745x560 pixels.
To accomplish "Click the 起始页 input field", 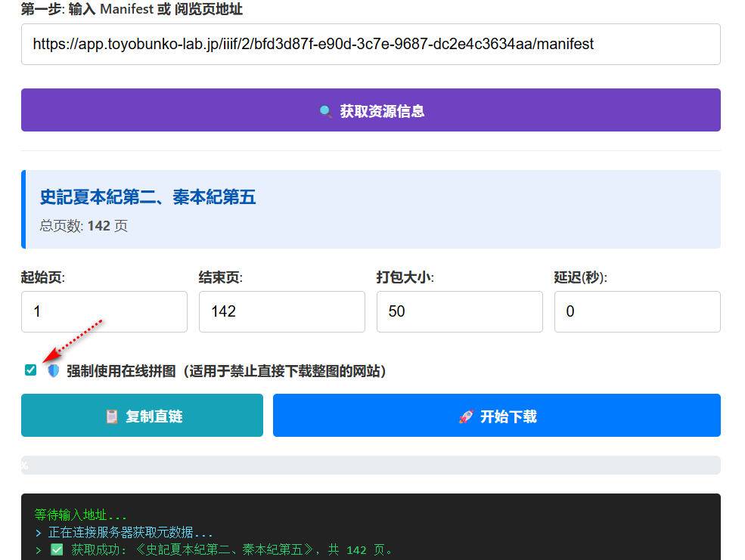I will [104, 312].
